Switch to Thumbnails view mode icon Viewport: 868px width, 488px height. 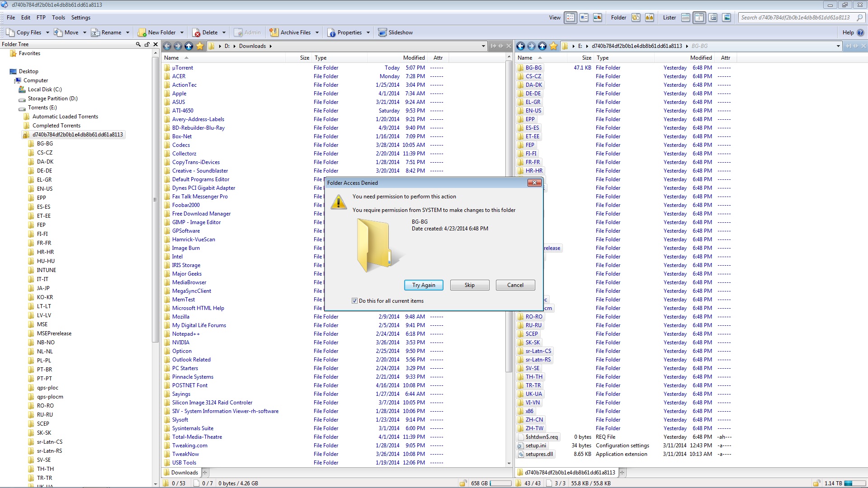pyautogui.click(x=597, y=18)
